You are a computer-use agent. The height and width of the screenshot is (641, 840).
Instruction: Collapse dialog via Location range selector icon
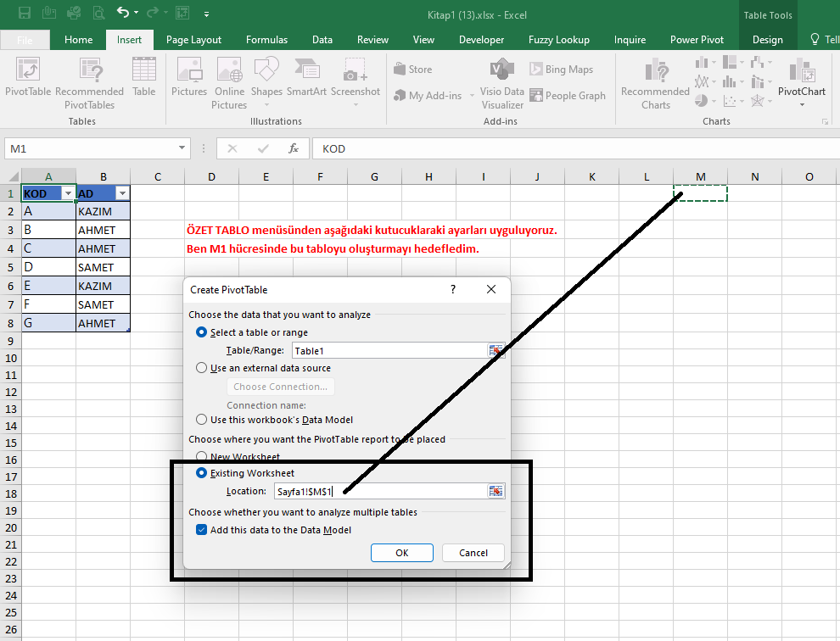tap(496, 491)
